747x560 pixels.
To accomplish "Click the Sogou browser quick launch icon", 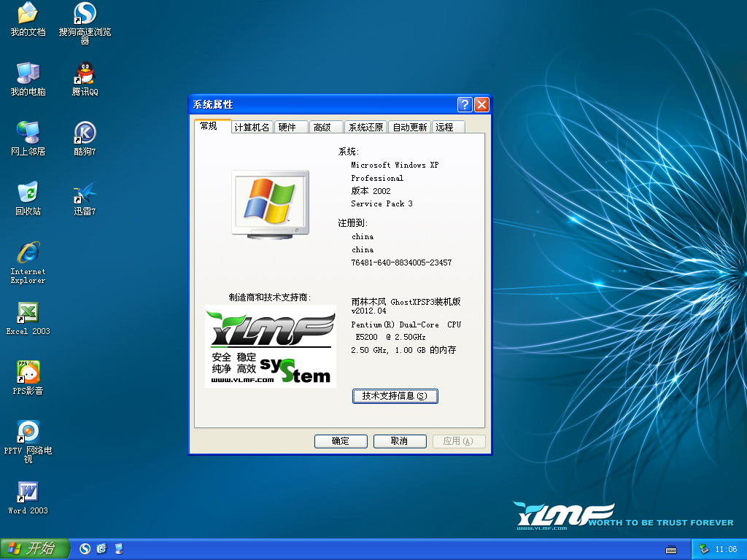I will pos(85,548).
